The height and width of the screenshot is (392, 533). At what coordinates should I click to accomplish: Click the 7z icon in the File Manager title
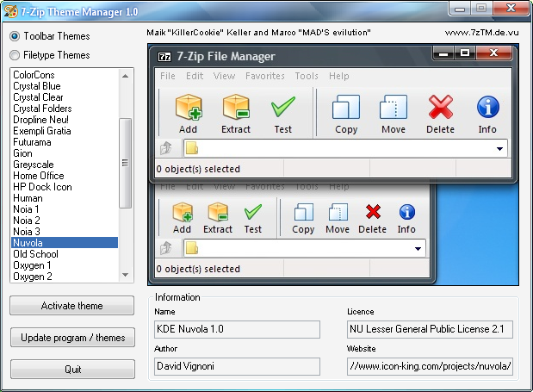[x=164, y=57]
